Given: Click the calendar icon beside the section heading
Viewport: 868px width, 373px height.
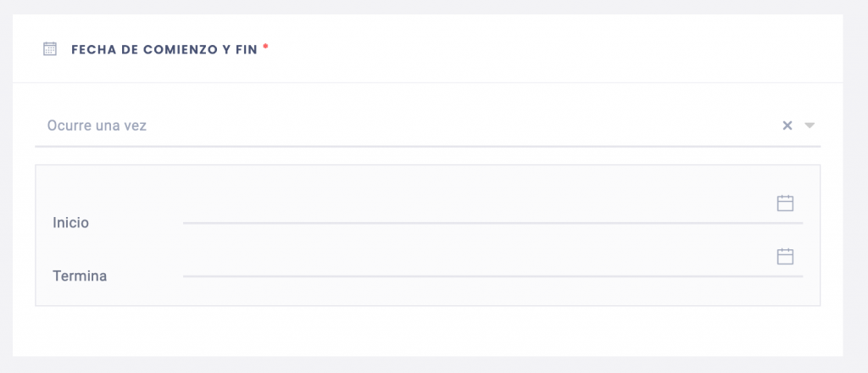Looking at the screenshot, I should pos(50,48).
